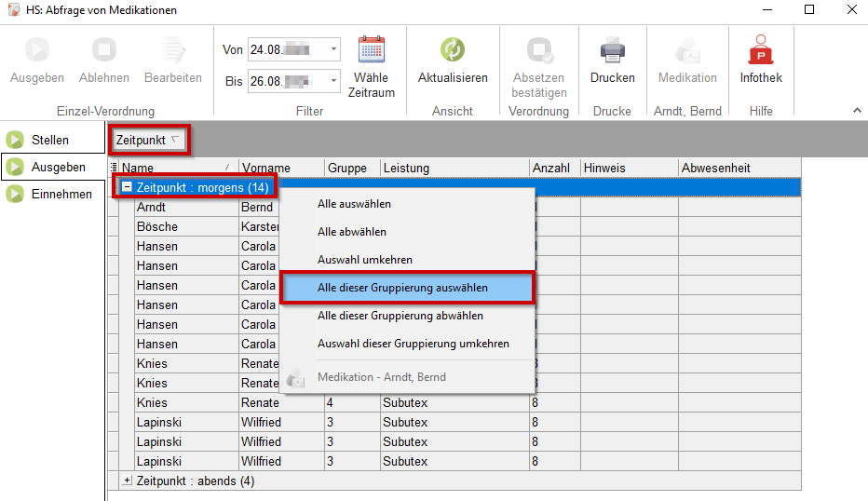868x501 pixels.
Task: Switch to the Einnehmen sidebar tab
Action: click(x=61, y=195)
